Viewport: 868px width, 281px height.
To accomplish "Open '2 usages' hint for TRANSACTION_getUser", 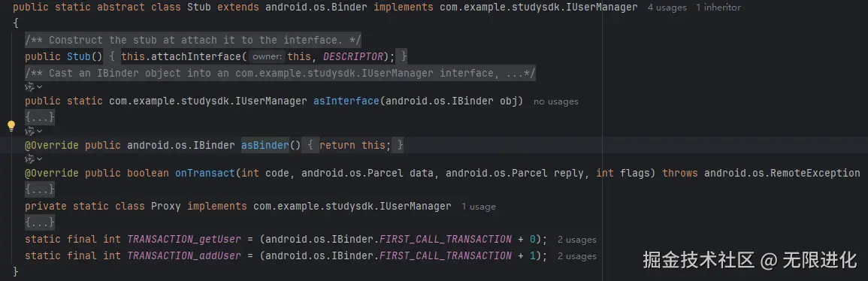I will [577, 240].
